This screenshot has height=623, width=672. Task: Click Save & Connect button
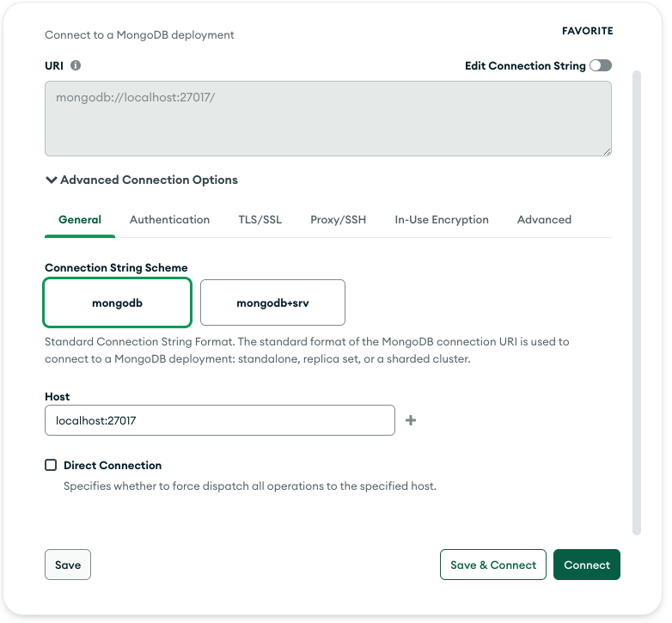(493, 565)
